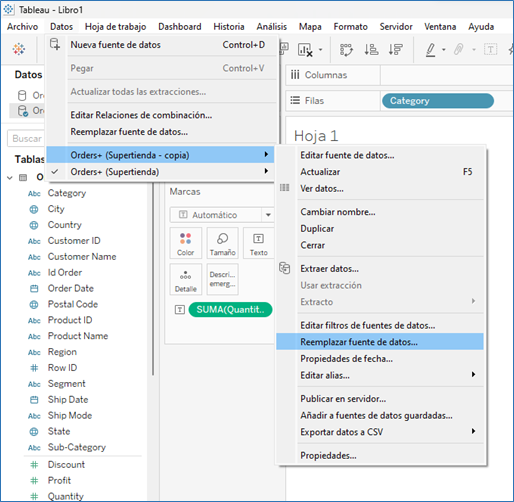Click the Abc icon beside Category field
The image size is (514, 502).
pyautogui.click(x=34, y=194)
